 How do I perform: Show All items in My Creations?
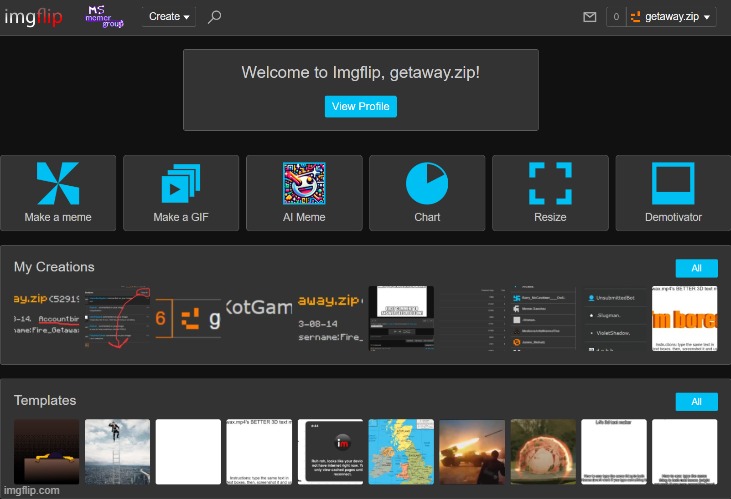point(697,268)
